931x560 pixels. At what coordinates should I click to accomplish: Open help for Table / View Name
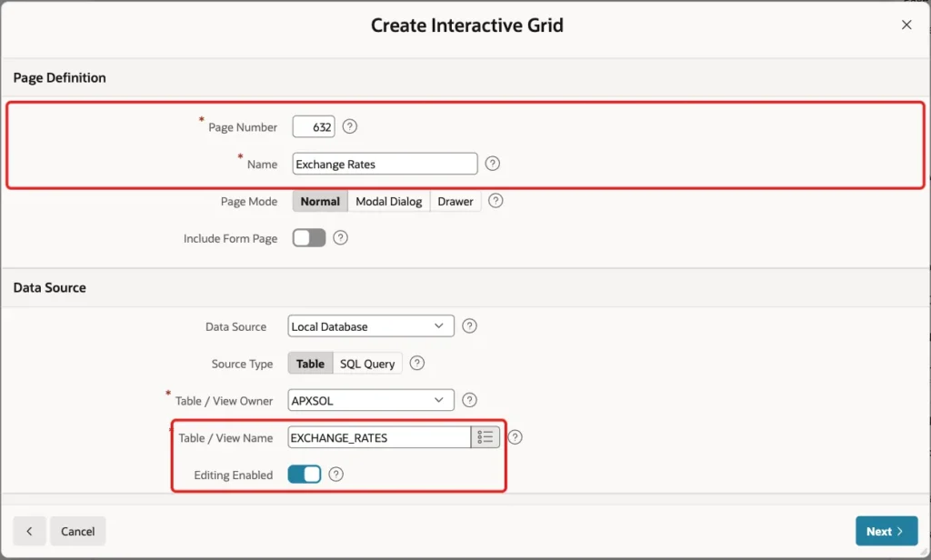[x=515, y=437]
